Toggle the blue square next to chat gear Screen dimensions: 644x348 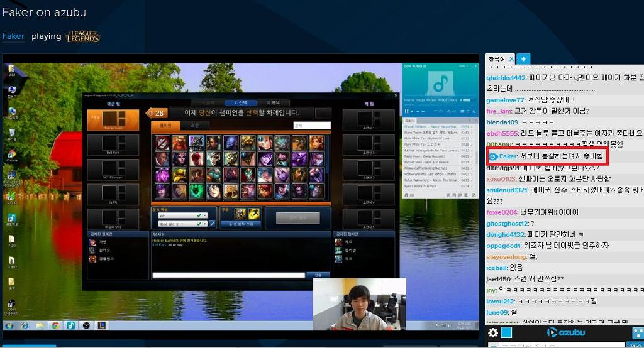(x=506, y=332)
